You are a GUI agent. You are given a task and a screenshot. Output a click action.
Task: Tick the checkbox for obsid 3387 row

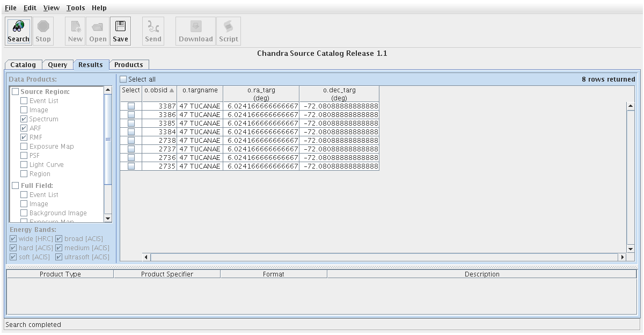[x=131, y=106]
